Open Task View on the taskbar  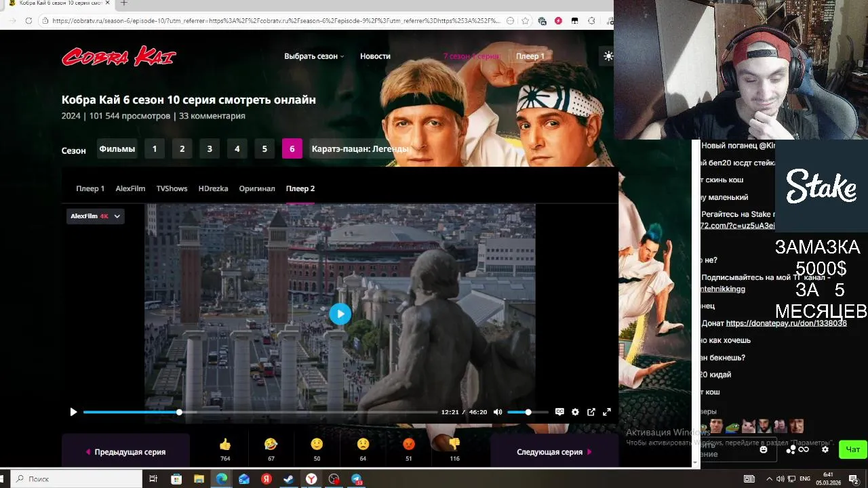tap(153, 479)
